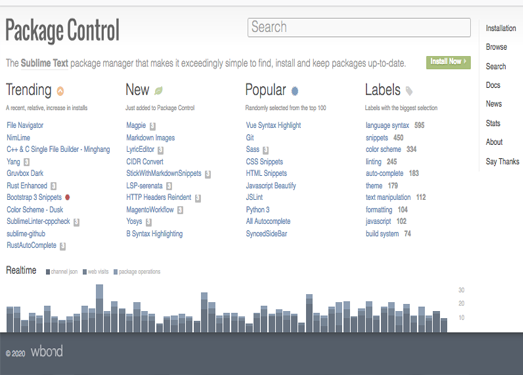Open the color scheme label
This screenshot has width=523, height=375.
383,149
